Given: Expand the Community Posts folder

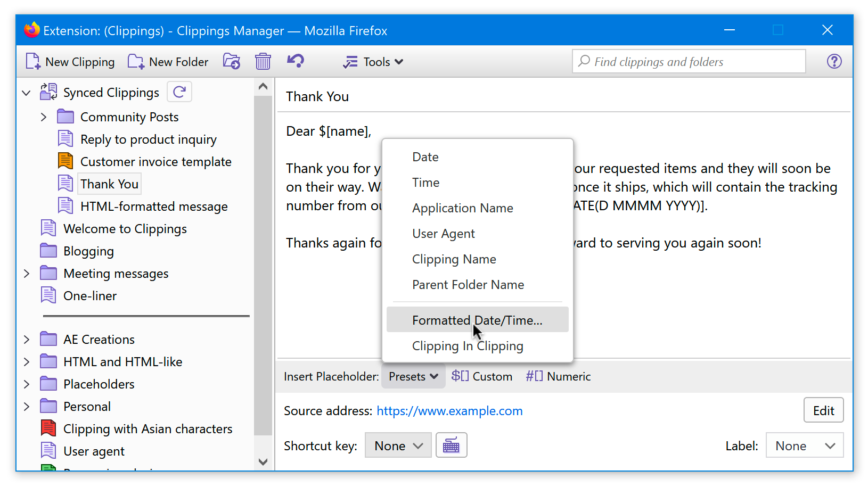Looking at the screenshot, I should [44, 117].
